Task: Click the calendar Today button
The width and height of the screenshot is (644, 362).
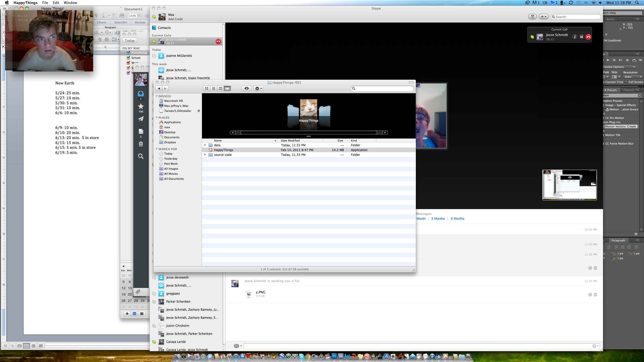Action: point(130,40)
